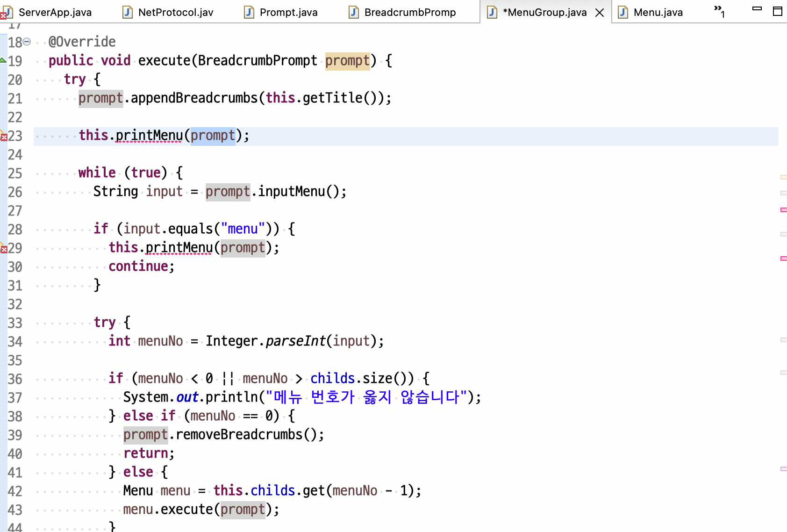Maximize the editor area

click(778, 11)
